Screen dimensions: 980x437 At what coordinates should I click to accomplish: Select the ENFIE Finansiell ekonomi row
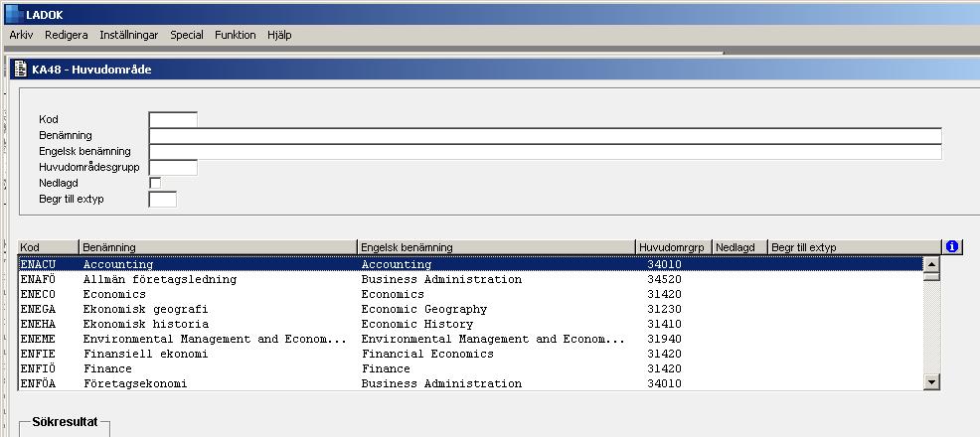pos(471,354)
